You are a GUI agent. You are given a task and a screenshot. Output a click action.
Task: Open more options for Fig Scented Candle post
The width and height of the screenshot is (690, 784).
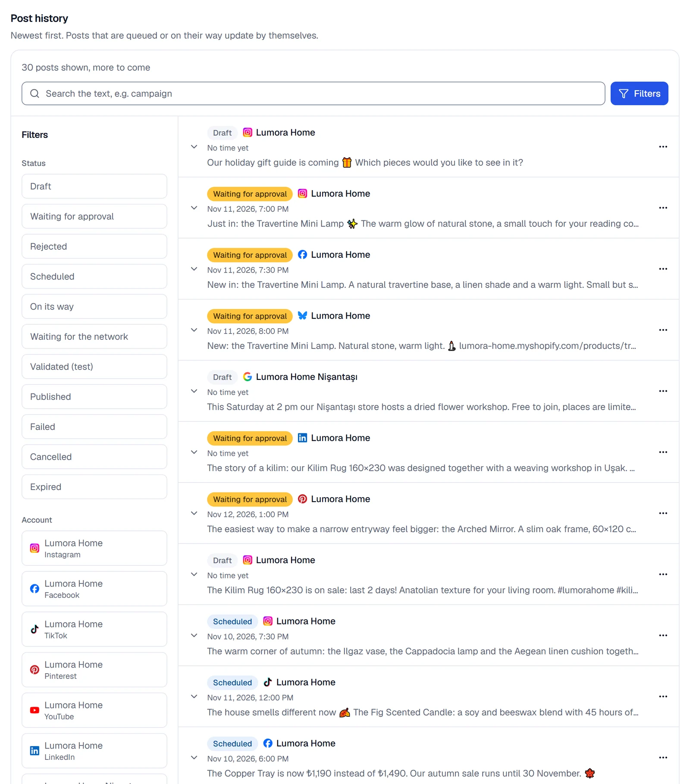pos(663,697)
